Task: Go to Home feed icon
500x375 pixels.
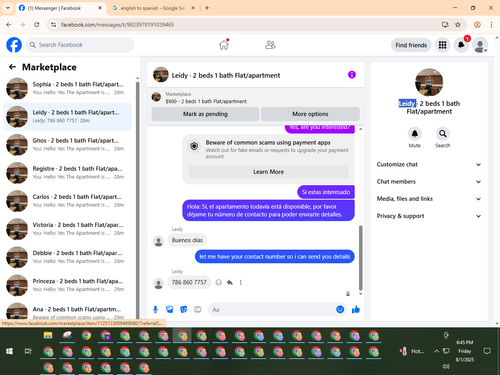Action: coord(224,45)
